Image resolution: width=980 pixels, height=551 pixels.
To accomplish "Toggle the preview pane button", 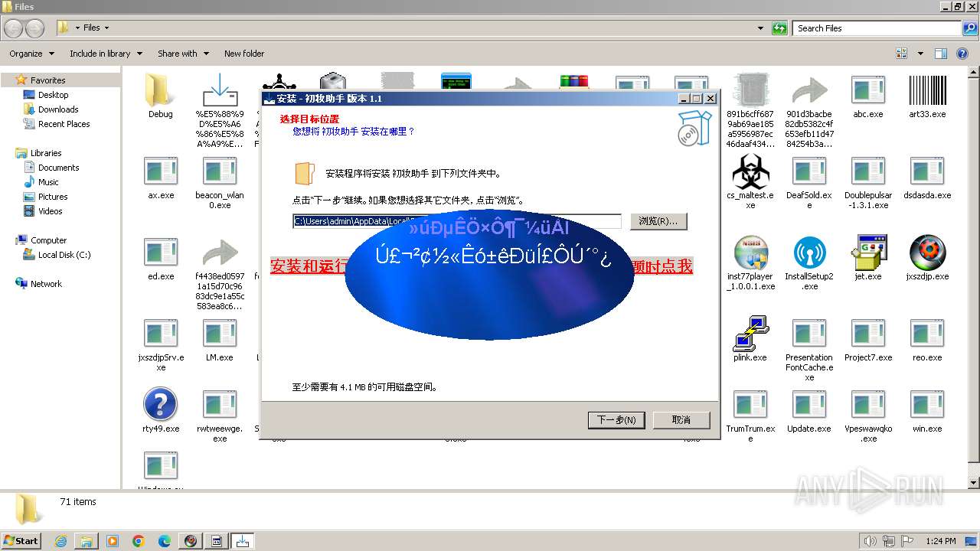I will click(941, 54).
